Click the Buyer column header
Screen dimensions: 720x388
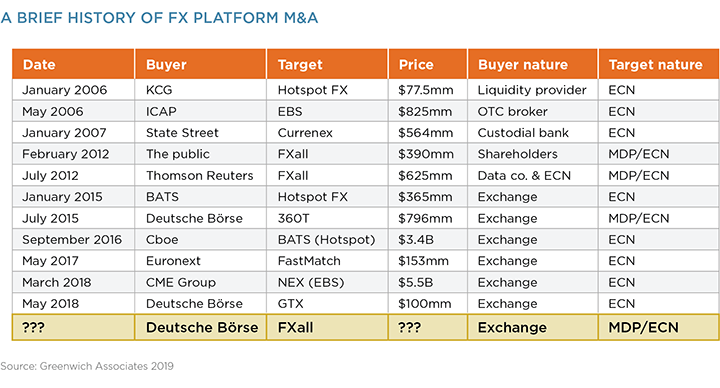point(201,64)
